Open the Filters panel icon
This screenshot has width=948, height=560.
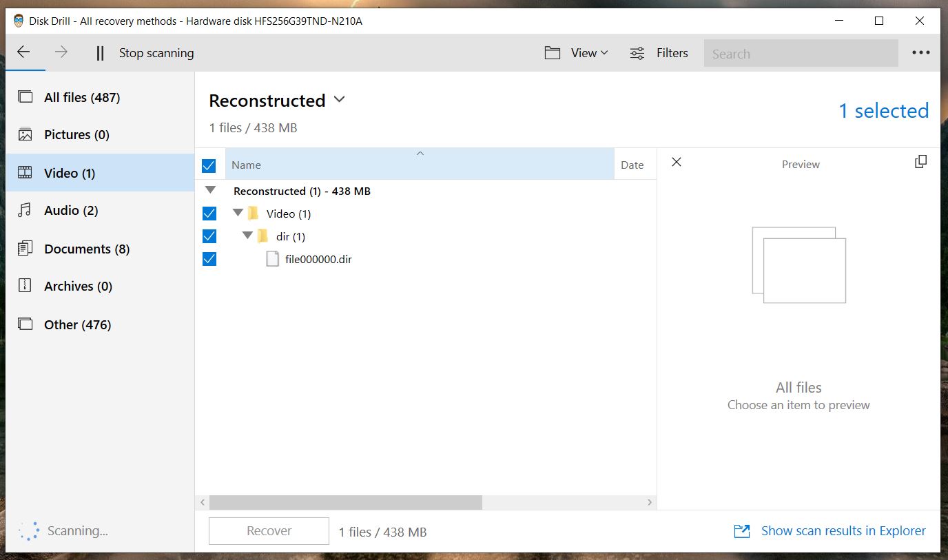click(x=636, y=52)
